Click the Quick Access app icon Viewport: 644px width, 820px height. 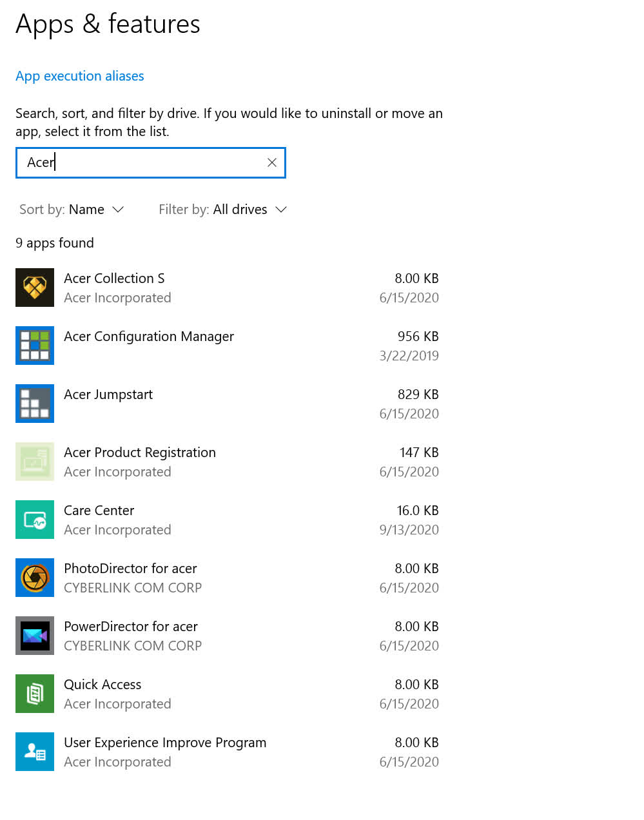coord(35,694)
